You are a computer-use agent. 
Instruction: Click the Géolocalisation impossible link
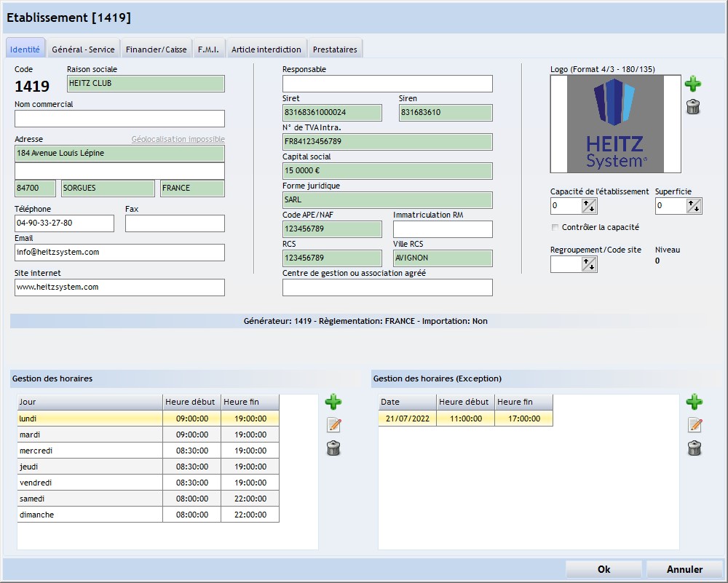pos(178,139)
